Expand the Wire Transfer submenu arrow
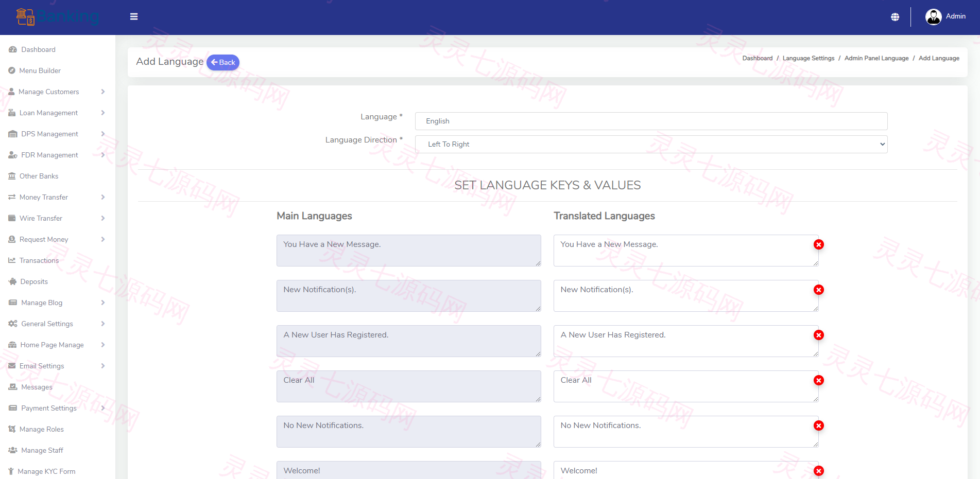Screen dimensions: 980x479 103,218
